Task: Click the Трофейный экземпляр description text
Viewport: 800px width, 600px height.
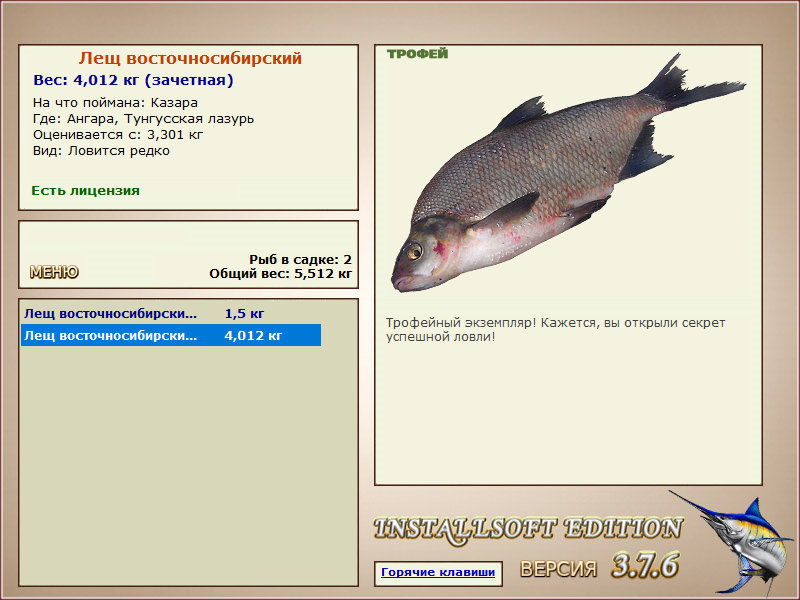Action: (x=555, y=330)
